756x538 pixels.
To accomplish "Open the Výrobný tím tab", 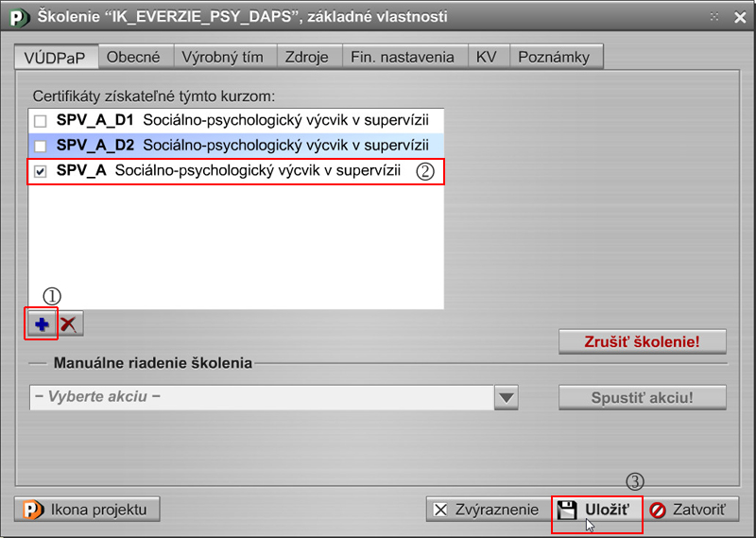I will [x=225, y=57].
